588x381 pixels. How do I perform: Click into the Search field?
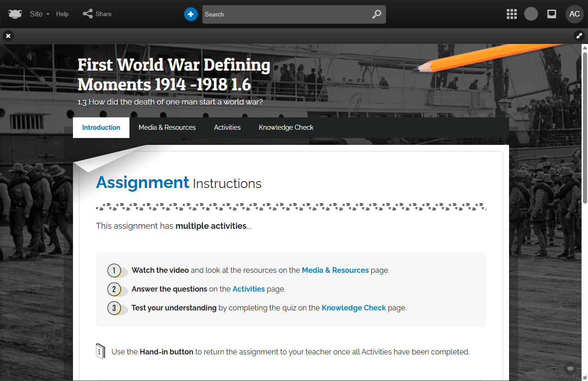(x=285, y=14)
